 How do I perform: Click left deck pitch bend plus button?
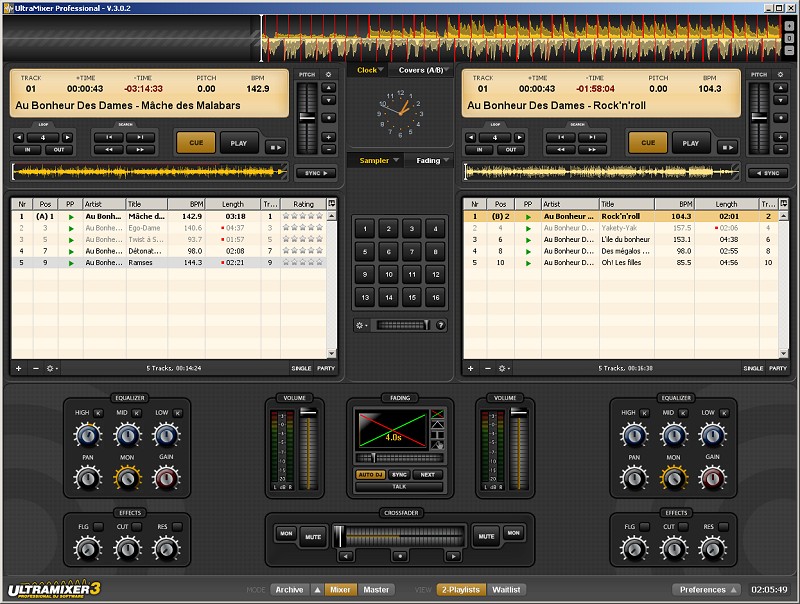[x=329, y=137]
